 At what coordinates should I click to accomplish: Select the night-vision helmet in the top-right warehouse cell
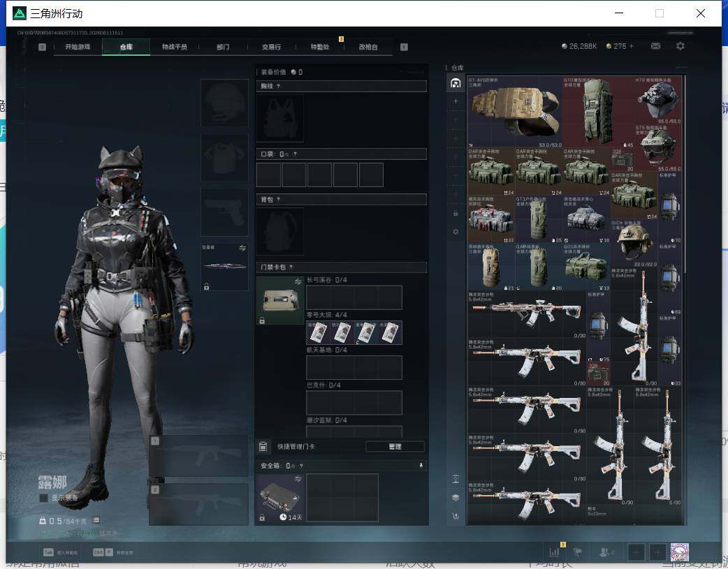(657, 101)
